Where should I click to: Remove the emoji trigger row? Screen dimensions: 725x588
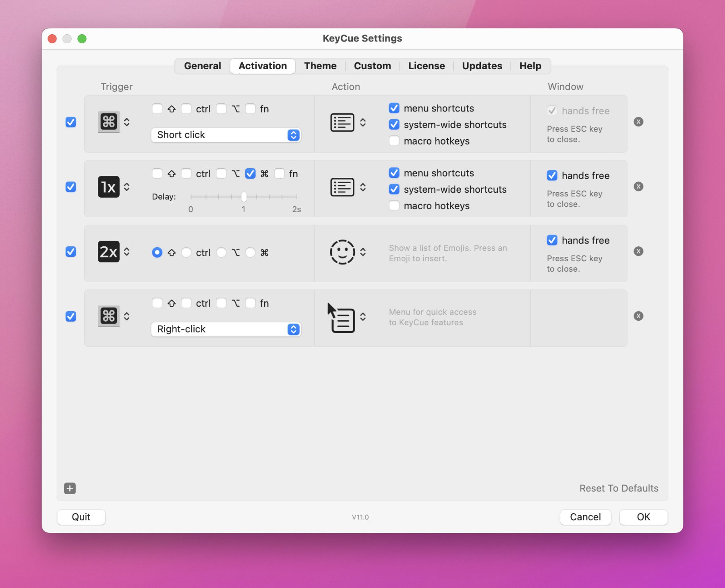[638, 252]
